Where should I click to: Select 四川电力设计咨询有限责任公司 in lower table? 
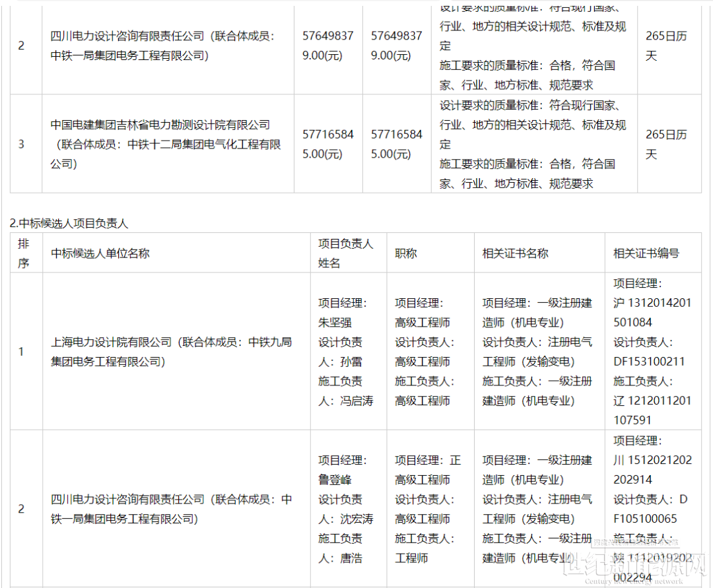(127, 499)
